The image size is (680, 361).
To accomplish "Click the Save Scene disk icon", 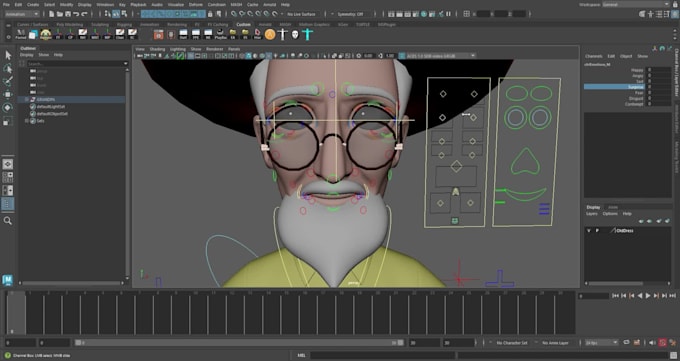I will (x=68, y=14).
